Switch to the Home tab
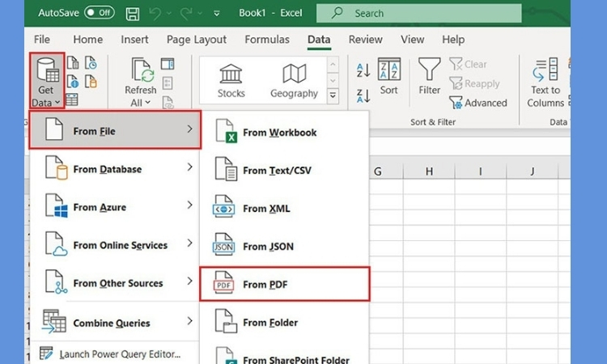Image resolution: width=607 pixels, height=364 pixels. (88, 40)
